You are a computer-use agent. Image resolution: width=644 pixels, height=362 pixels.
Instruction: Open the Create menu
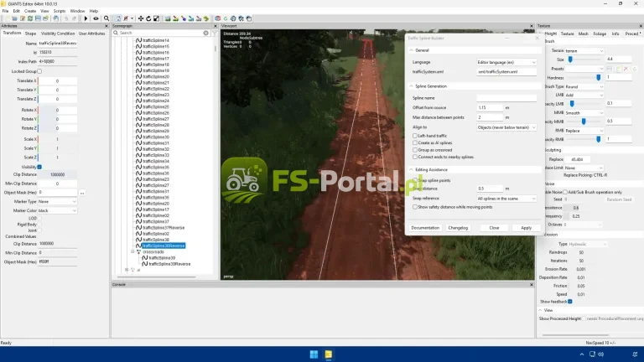[29, 11]
